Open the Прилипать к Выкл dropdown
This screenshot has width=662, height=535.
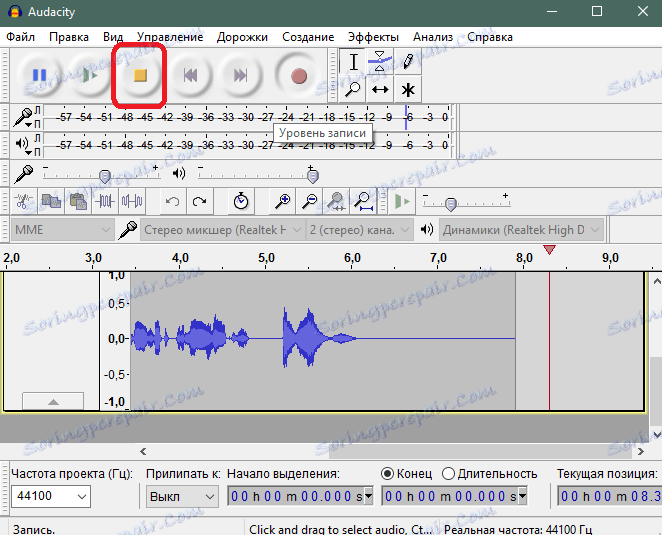(x=182, y=497)
